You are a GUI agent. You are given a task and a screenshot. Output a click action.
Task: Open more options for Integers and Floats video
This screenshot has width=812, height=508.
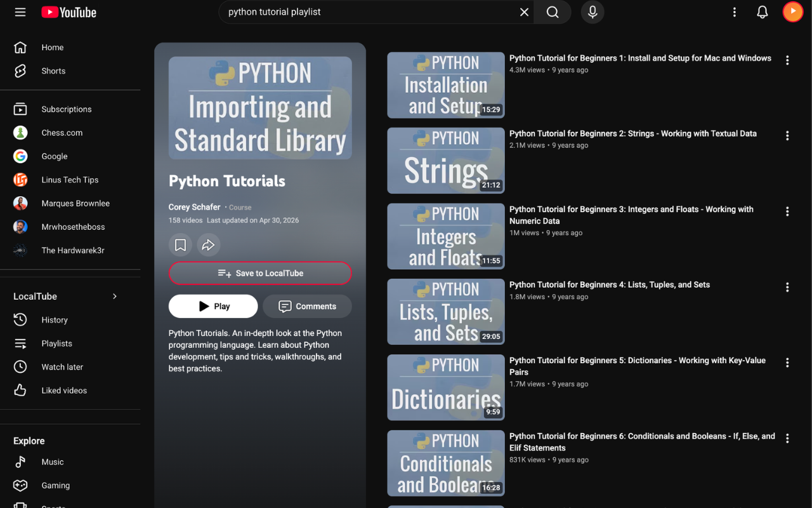[787, 211]
